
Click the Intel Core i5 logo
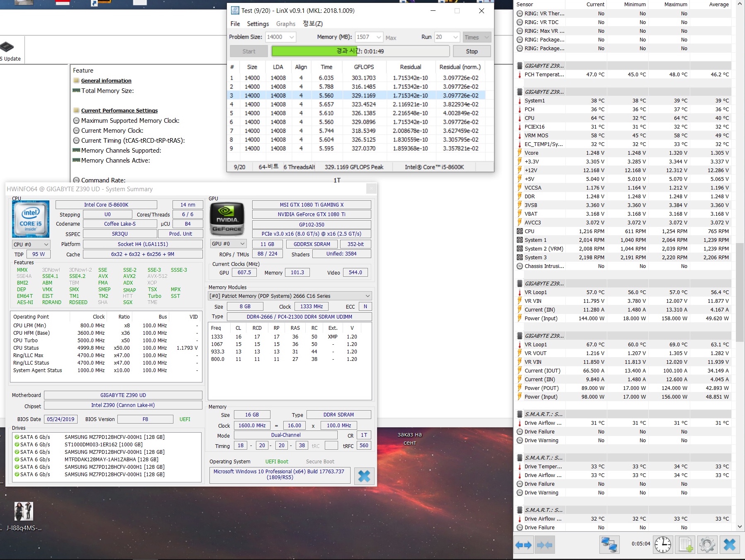coord(31,219)
